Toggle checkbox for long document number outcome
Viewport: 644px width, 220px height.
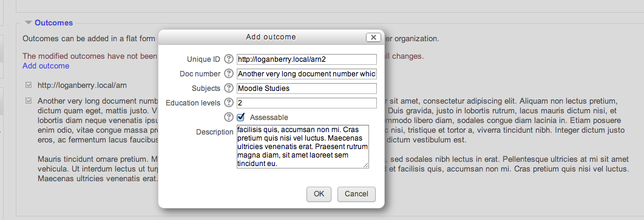pyautogui.click(x=29, y=101)
